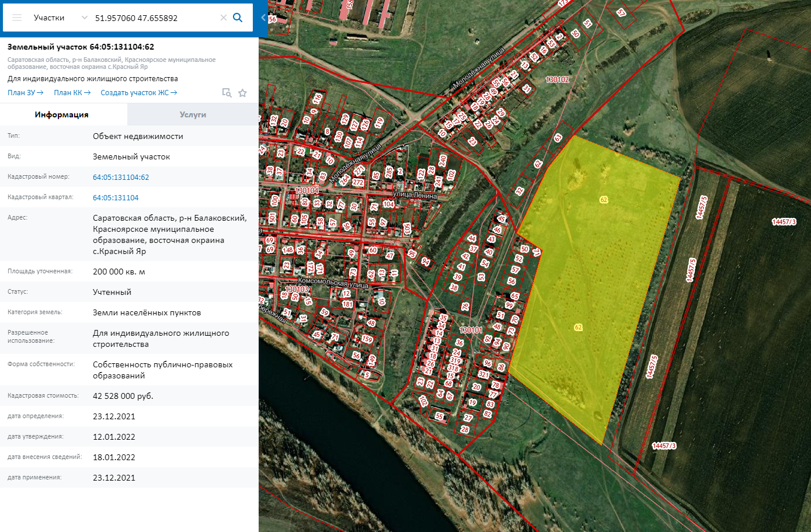Click in the coordinates search input field
Viewport: 811px width, 532px height.
[155, 18]
